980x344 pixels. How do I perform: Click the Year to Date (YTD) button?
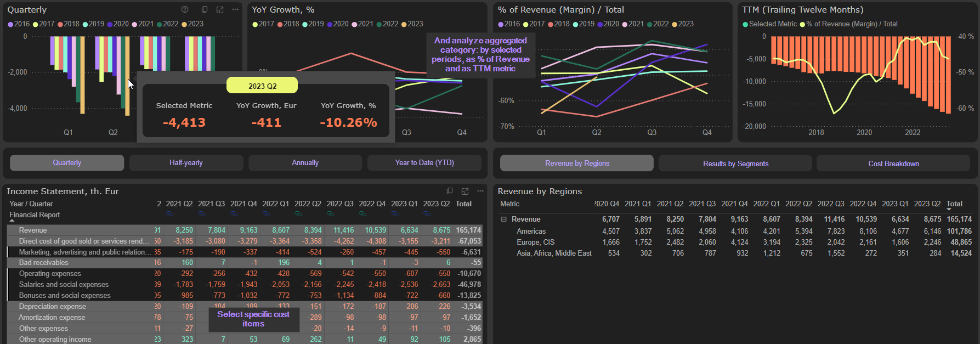424,163
